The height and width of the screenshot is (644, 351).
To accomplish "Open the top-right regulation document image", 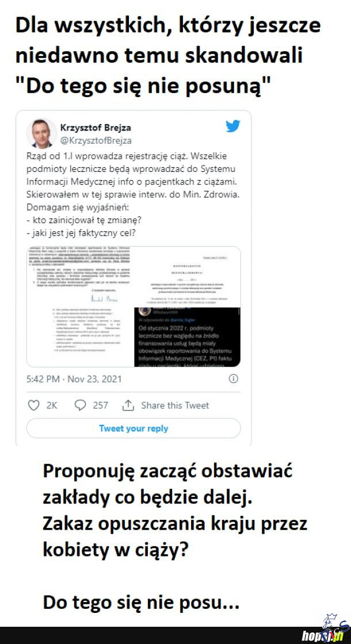I will pos(188,277).
